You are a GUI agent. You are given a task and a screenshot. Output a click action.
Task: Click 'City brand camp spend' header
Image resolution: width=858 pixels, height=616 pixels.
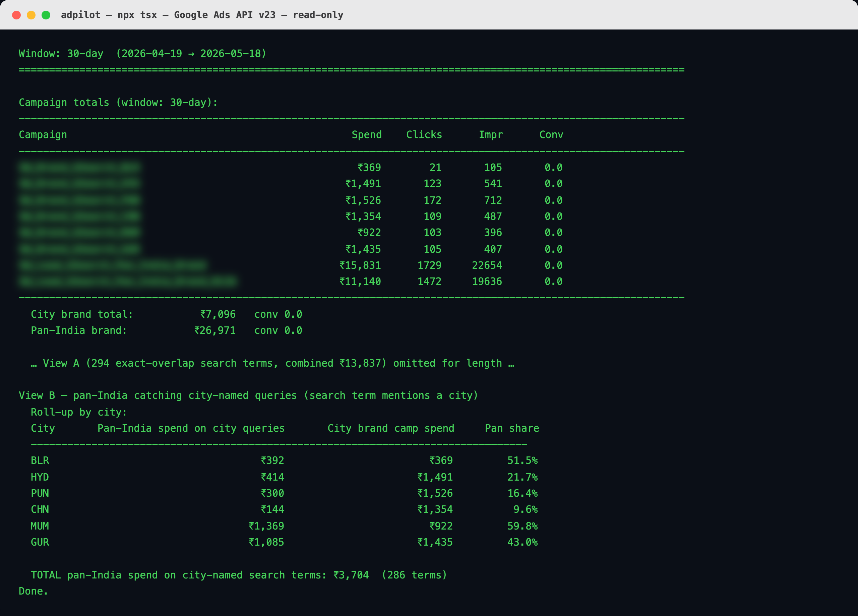click(391, 428)
